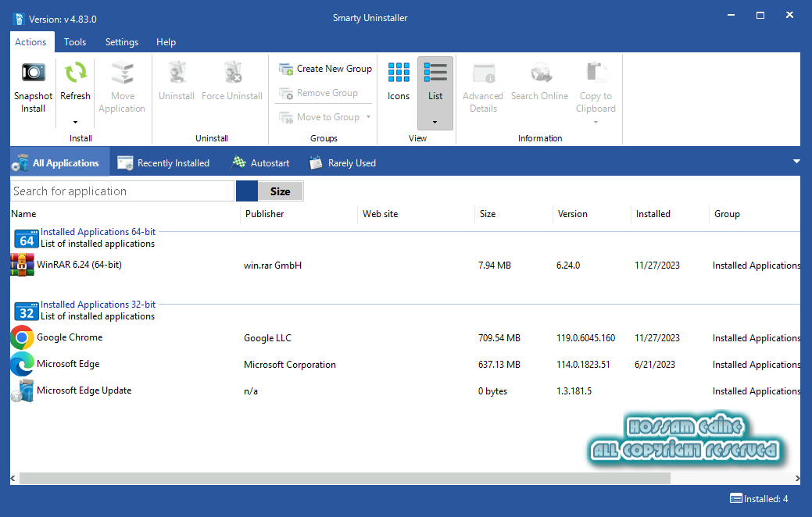Open the Tools ribbon tab
The height and width of the screenshot is (517, 812).
75,42
